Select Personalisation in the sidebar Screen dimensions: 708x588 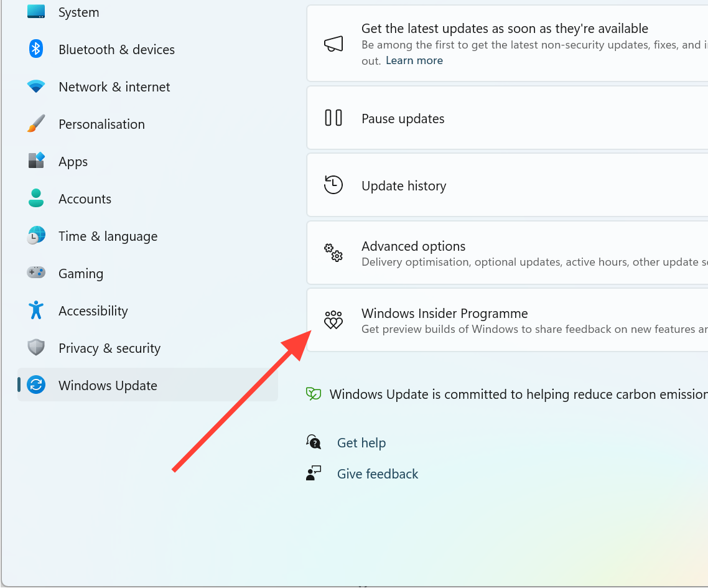pyautogui.click(x=147, y=124)
